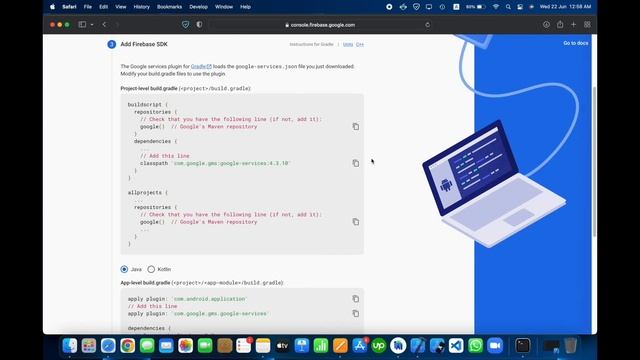Open Zoom from the Dock
The height and width of the screenshot is (360, 640).
(495, 346)
